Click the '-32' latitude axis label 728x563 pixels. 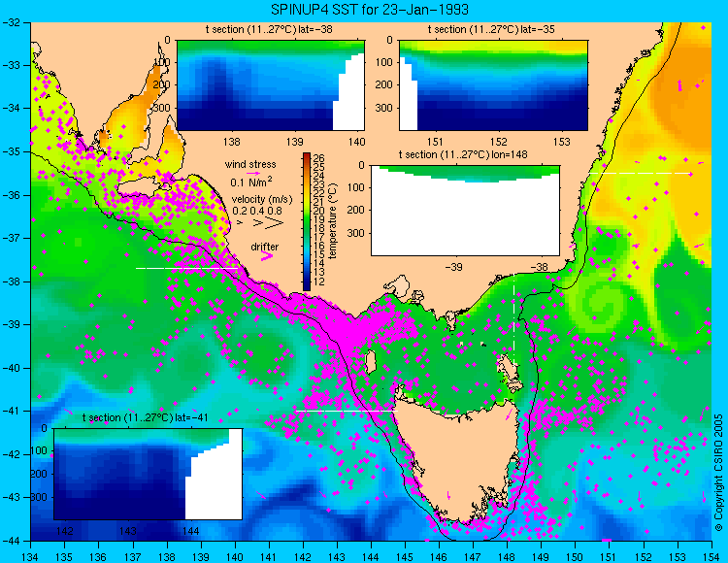click(x=11, y=22)
